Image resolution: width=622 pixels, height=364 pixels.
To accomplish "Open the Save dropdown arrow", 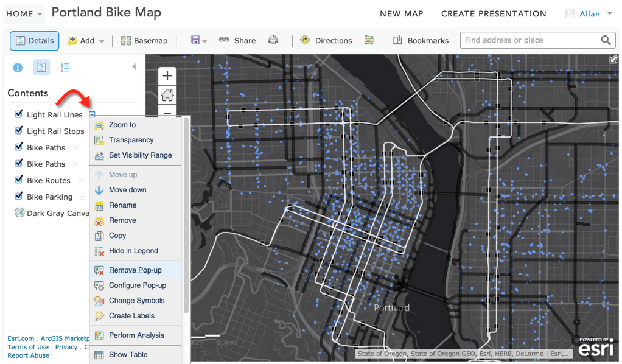I will [x=204, y=41].
